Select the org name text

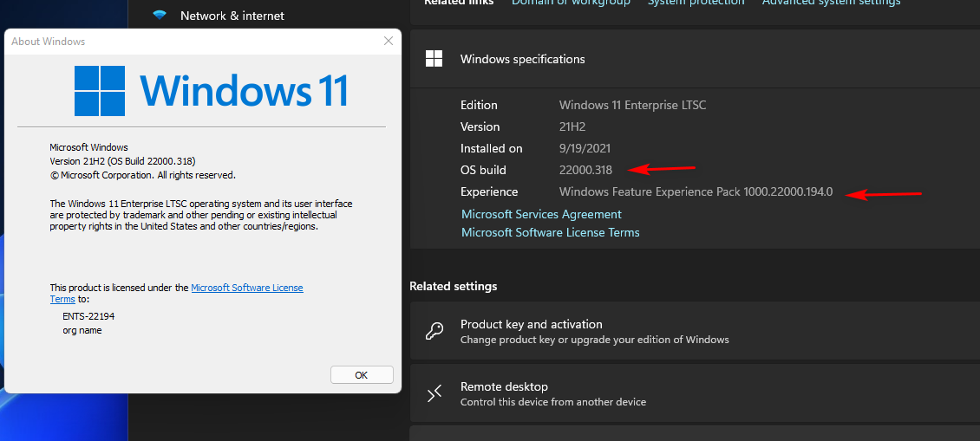click(x=82, y=330)
